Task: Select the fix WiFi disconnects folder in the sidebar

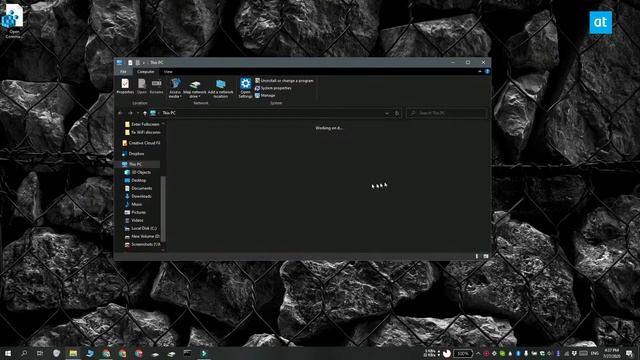Action: pos(142,132)
